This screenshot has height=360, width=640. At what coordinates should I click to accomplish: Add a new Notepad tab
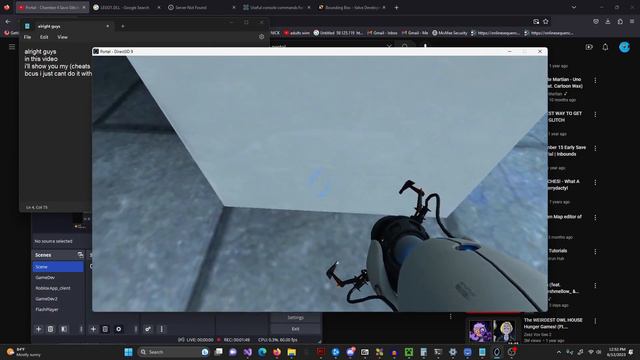[122, 26]
